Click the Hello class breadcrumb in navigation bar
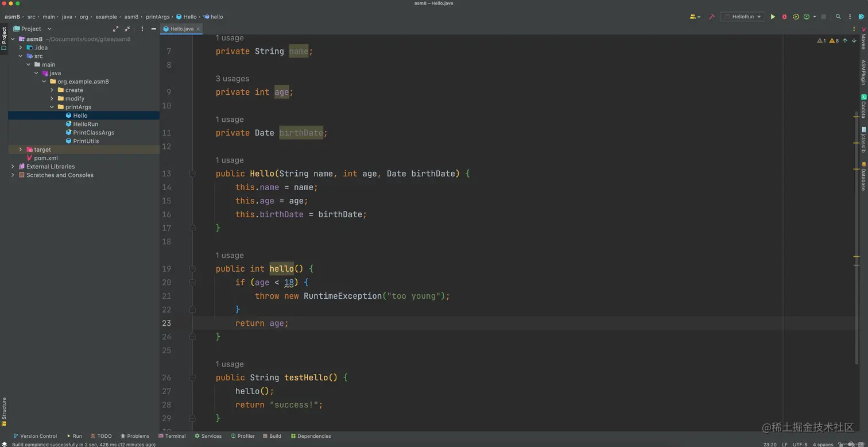This screenshot has height=447, width=868. [187, 17]
